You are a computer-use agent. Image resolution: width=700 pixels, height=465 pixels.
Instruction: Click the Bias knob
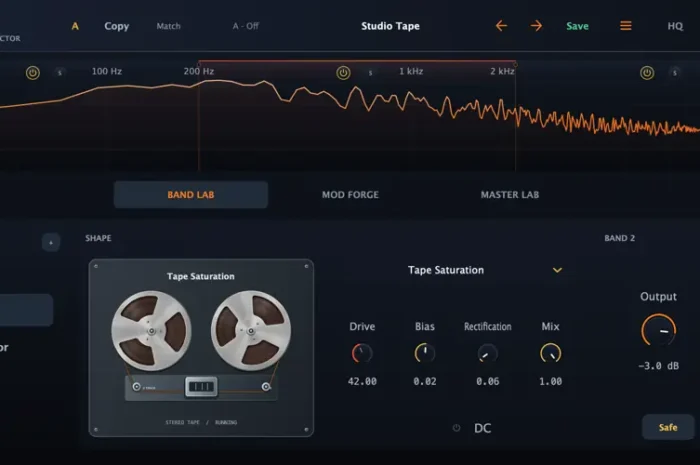(x=425, y=353)
